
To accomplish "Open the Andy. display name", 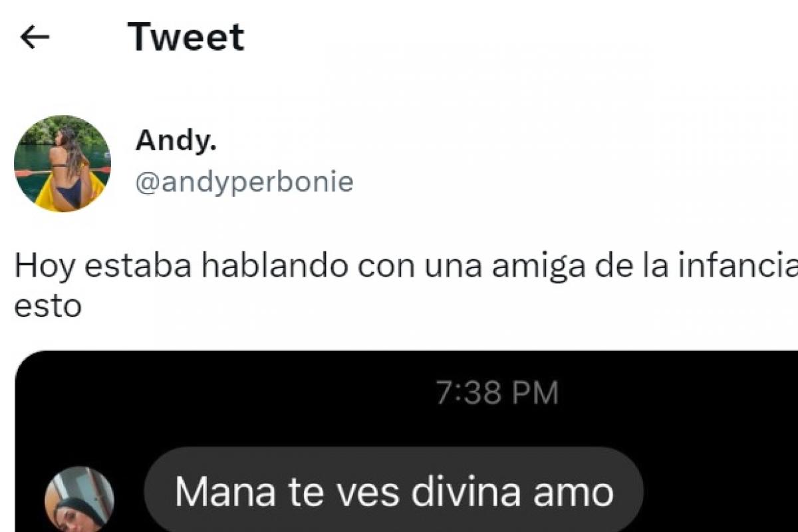I will 176,140.
